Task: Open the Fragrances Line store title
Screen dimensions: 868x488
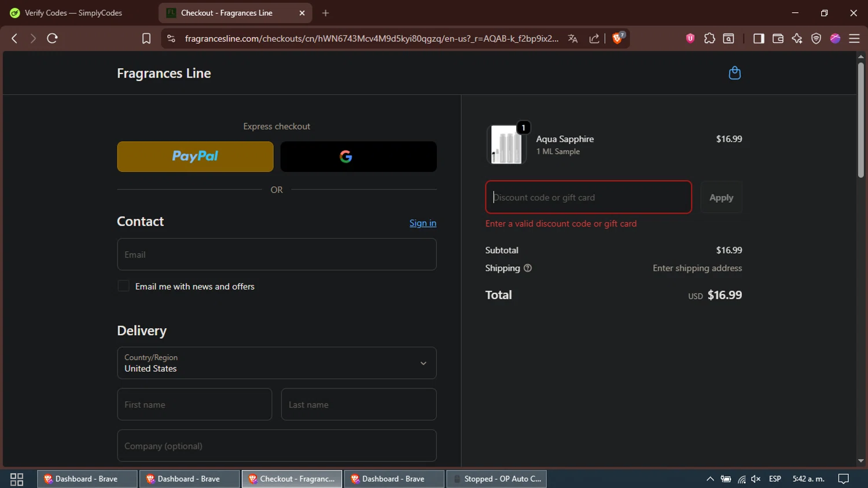Action: (164, 73)
